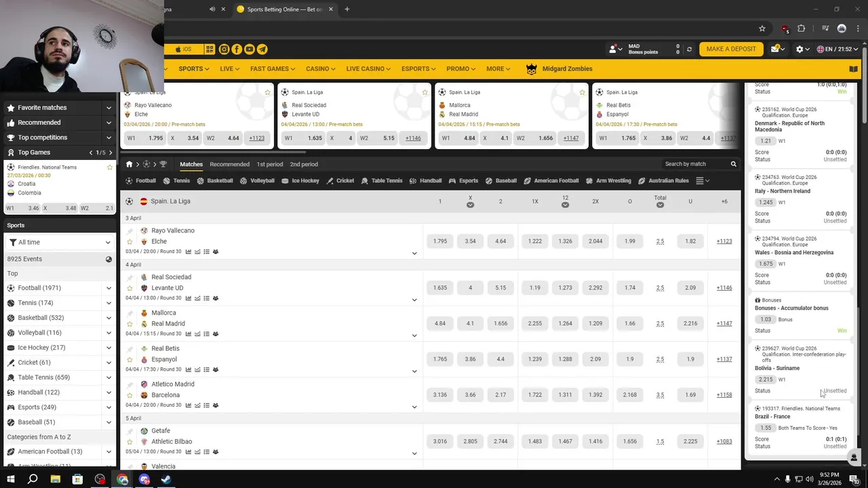This screenshot has height=488, width=868.
Task: Open the iOS app download button
Action: pos(184,49)
